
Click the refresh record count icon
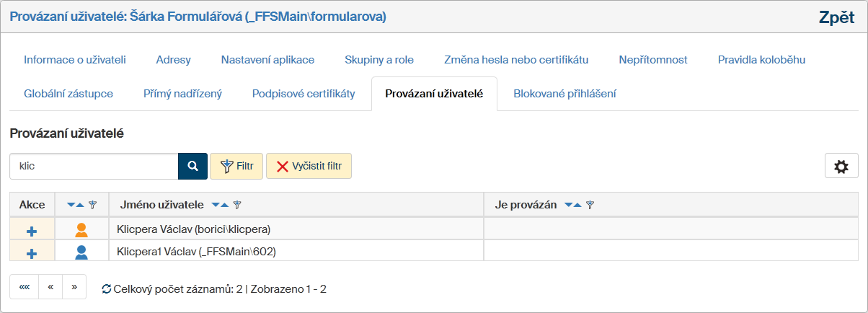(x=107, y=288)
